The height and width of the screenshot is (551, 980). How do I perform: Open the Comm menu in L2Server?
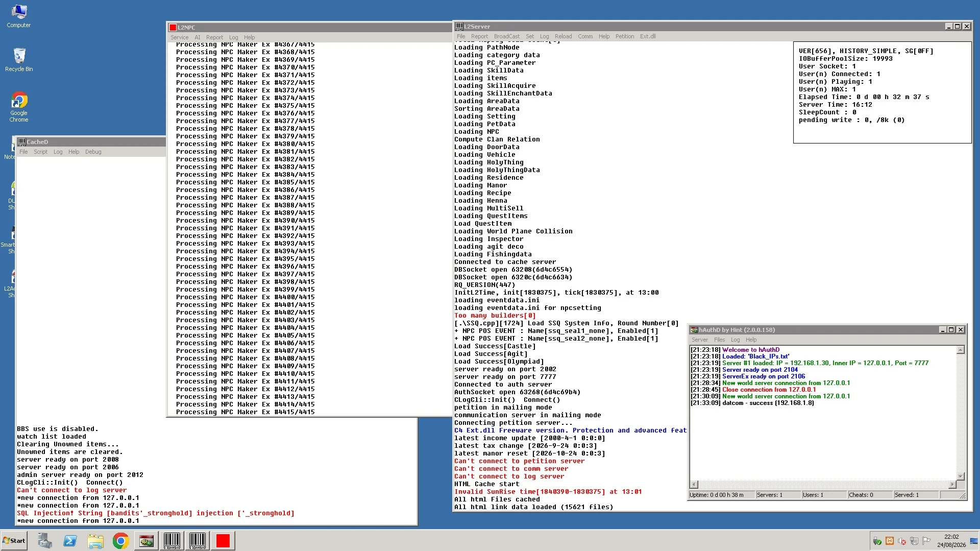(585, 36)
